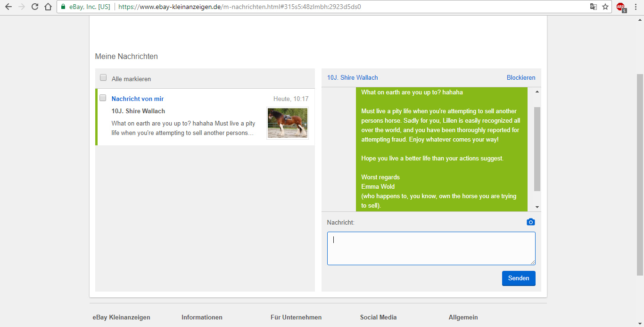
Task: Open Chrome three-dot menu
Action: click(x=636, y=7)
